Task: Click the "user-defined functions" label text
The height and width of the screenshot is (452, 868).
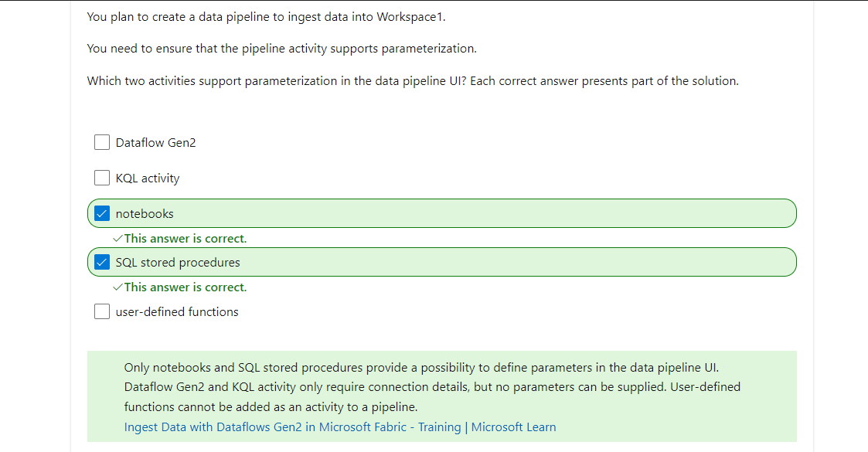Action: pyautogui.click(x=177, y=311)
